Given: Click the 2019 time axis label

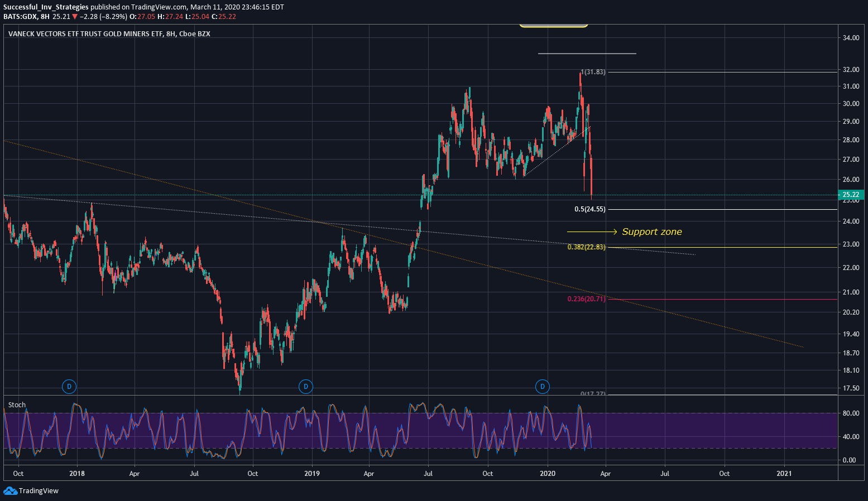Looking at the screenshot, I should [x=312, y=474].
